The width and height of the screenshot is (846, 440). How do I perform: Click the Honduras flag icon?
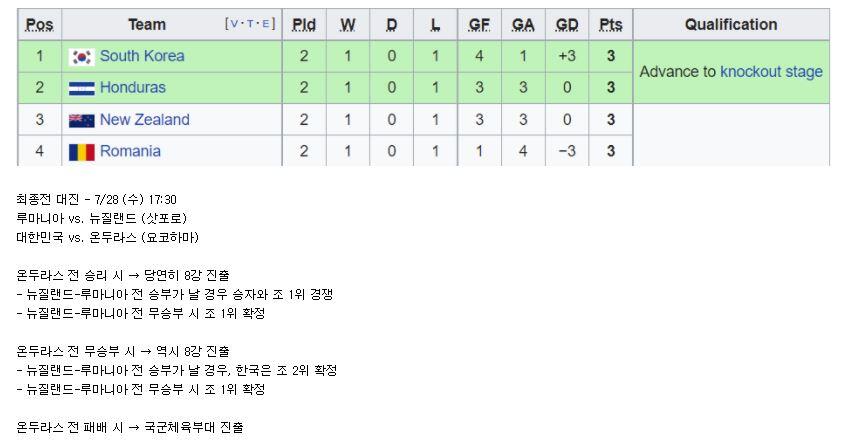point(81,88)
